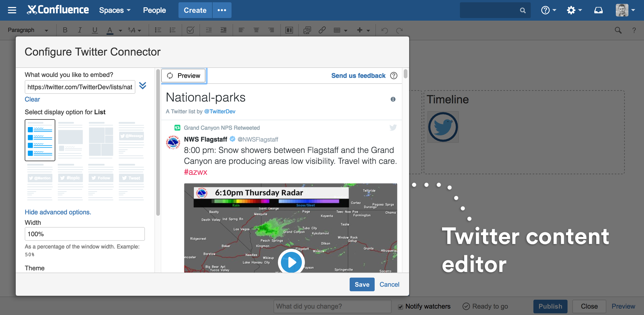Toggle the Notify watchers checkbox

(x=400, y=307)
